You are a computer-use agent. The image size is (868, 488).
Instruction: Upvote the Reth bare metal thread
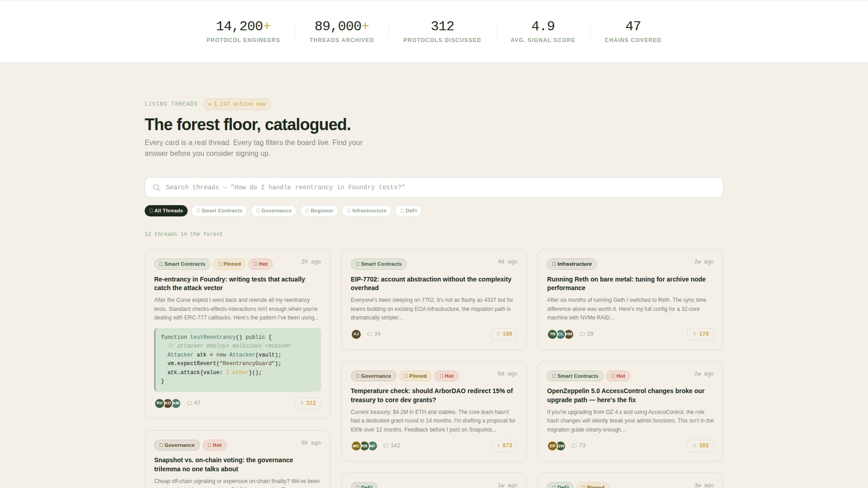[700, 334]
